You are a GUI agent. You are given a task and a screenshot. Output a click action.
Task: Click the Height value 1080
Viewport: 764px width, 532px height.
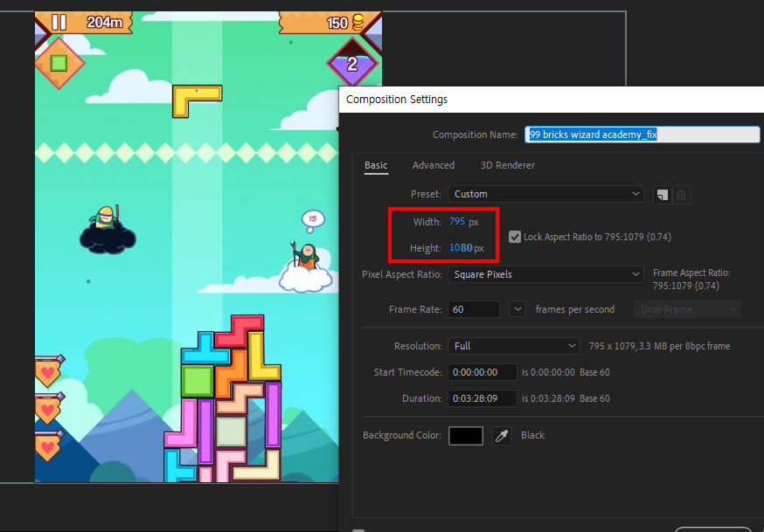tap(461, 248)
